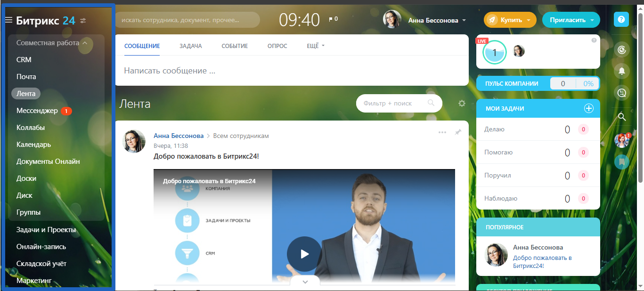This screenshot has height=291, width=644.
Task: Click the flag counter icon near the clock
Action: pos(333,19)
